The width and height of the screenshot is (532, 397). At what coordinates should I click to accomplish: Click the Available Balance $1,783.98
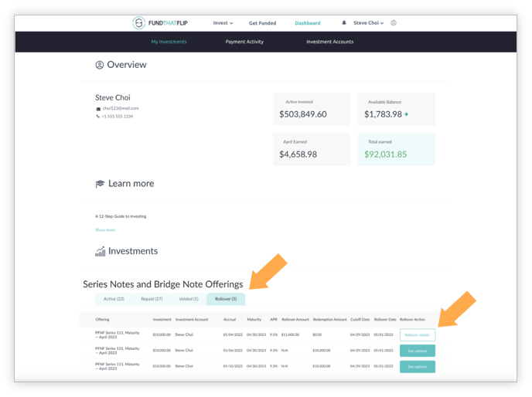(x=383, y=114)
